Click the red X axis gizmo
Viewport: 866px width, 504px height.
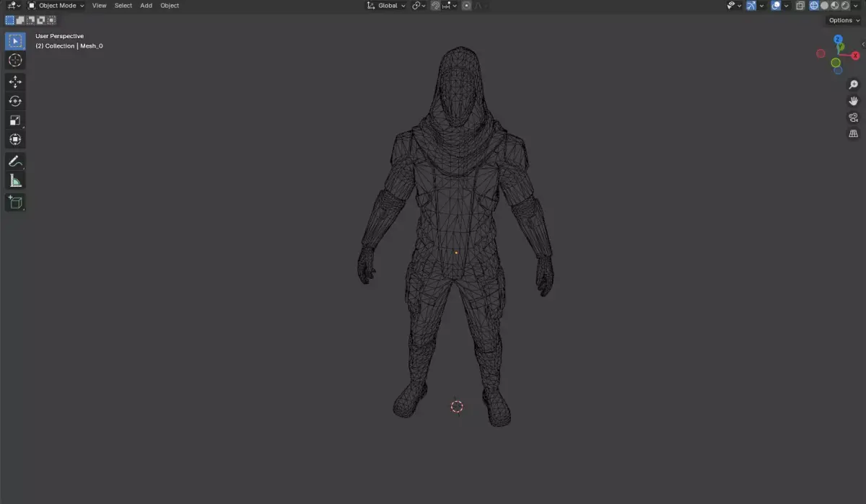[x=856, y=56]
